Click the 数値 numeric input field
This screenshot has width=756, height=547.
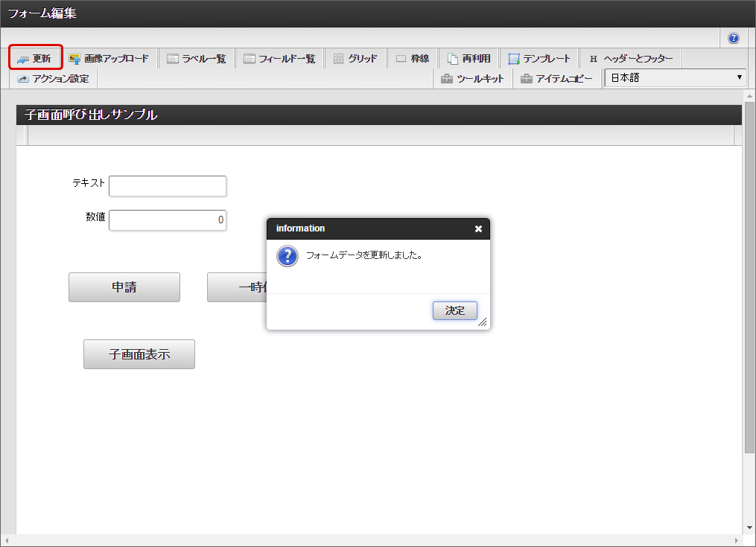[x=168, y=220]
